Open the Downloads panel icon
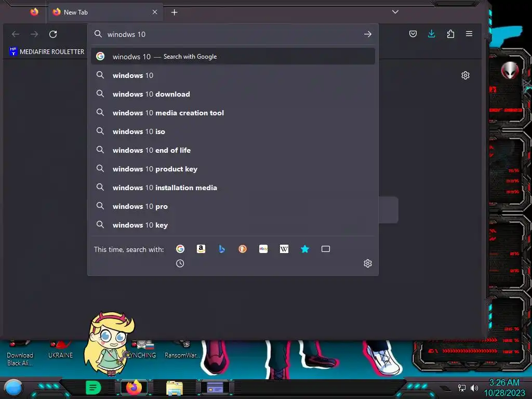 432,34
